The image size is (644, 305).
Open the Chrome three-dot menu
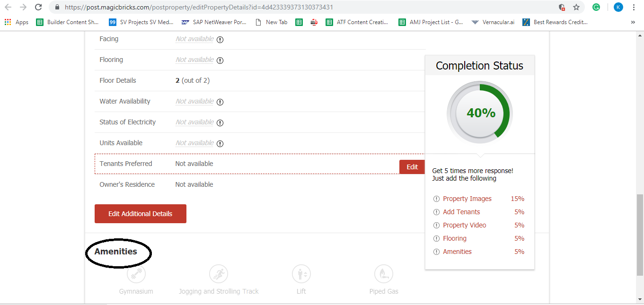click(x=634, y=7)
